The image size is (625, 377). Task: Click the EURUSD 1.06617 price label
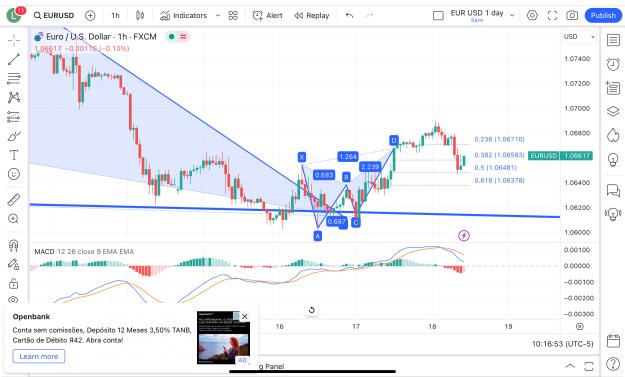tap(560, 155)
